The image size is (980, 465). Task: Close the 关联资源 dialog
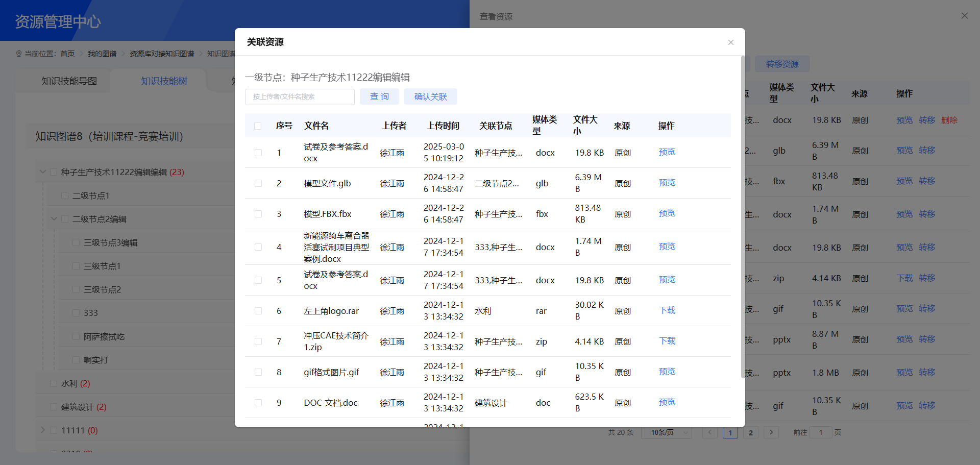click(730, 42)
